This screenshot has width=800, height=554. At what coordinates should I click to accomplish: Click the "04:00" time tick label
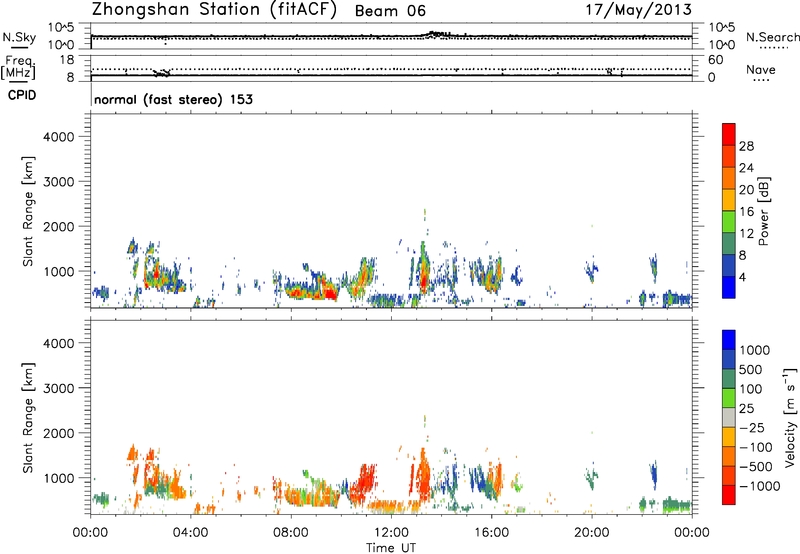pos(190,533)
